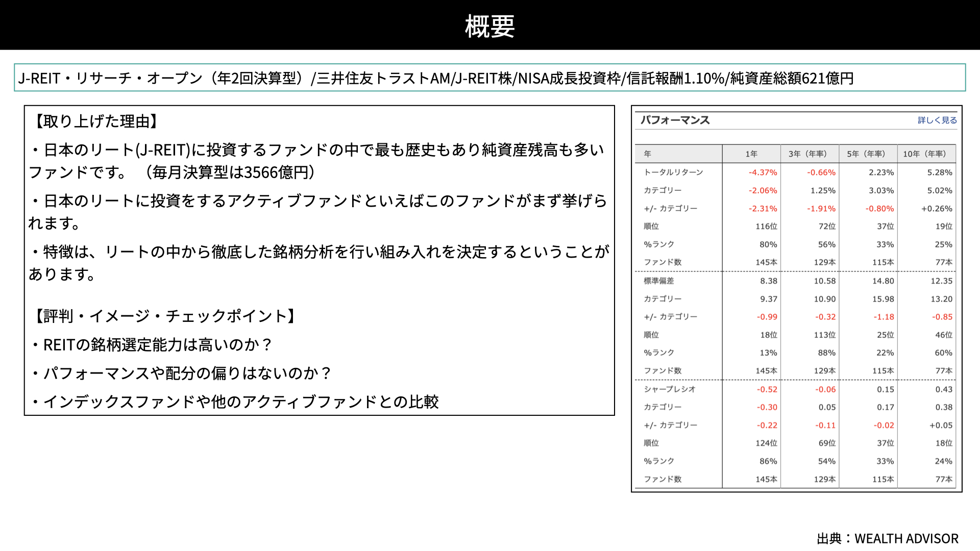Click standard deviation value 12.35

point(941,281)
